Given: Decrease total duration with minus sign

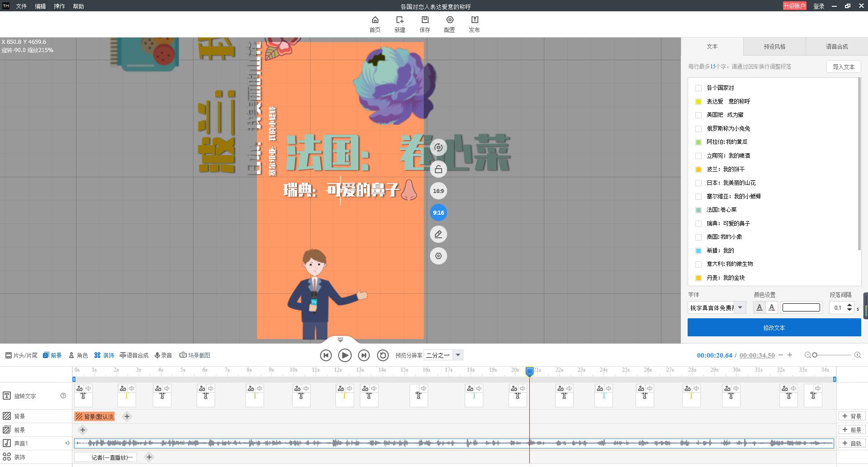Looking at the screenshot, I should point(781,355).
